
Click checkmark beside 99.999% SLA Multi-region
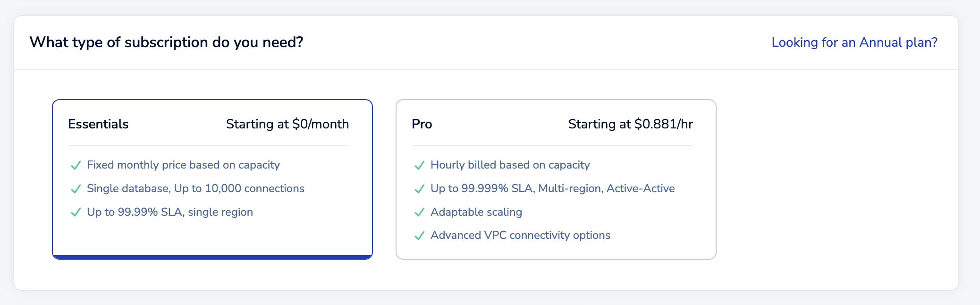click(x=419, y=189)
